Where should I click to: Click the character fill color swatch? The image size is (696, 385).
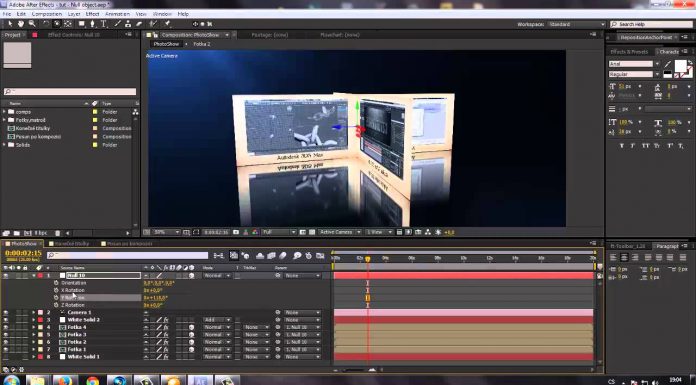click(680, 66)
